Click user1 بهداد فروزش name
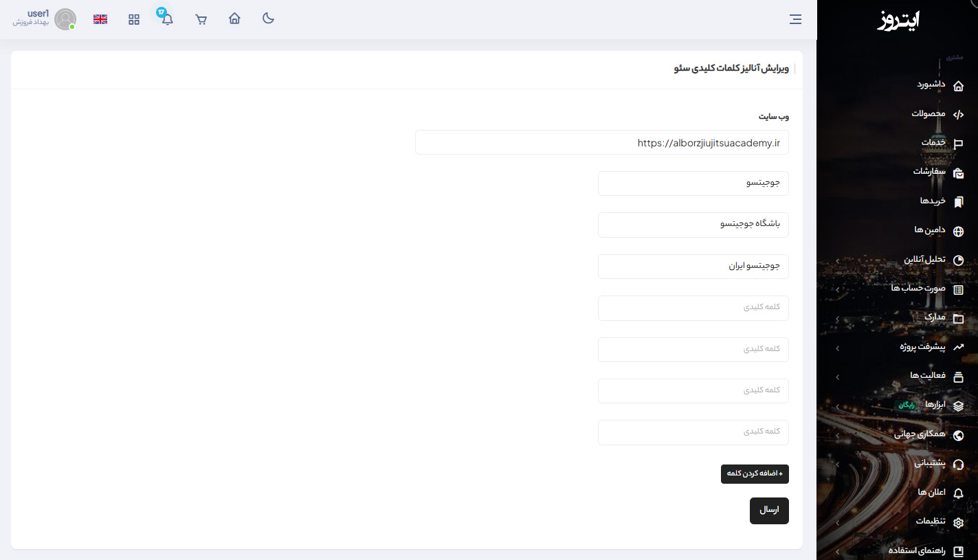The image size is (978, 560). pyautogui.click(x=31, y=18)
